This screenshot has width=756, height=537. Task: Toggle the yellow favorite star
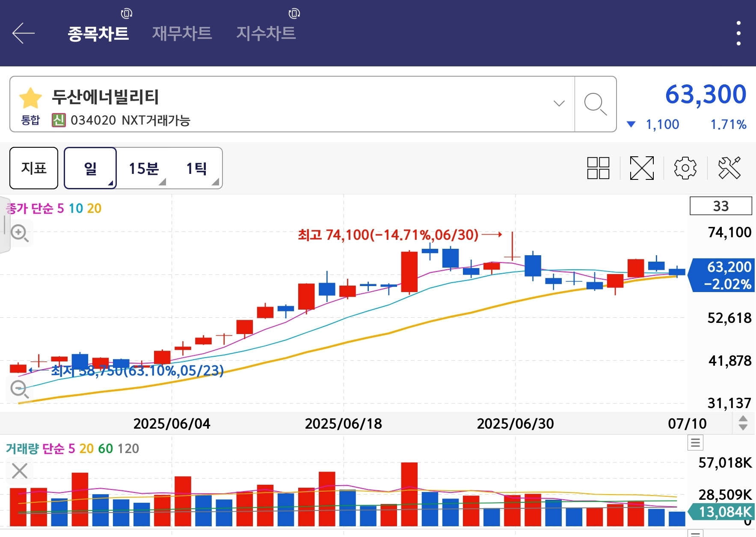(x=30, y=98)
